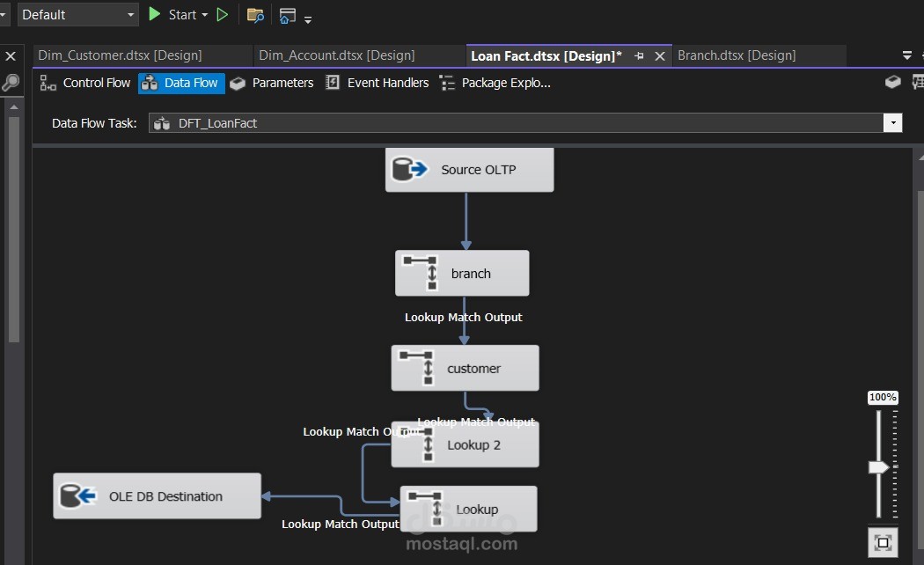Click the folder search toolbar icon
924x565 pixels.
point(254,14)
